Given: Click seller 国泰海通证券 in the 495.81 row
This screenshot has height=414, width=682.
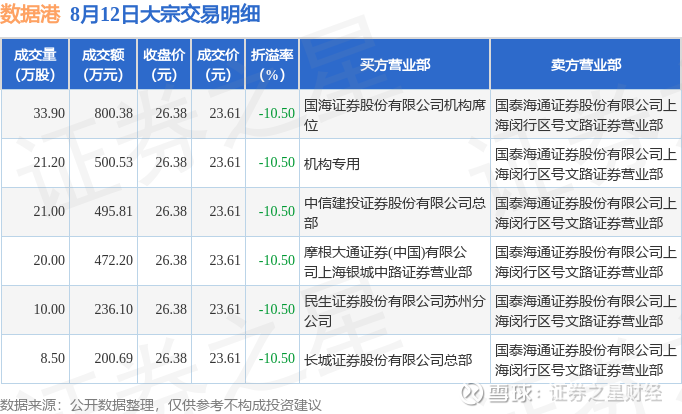Looking at the screenshot, I should [x=585, y=213].
